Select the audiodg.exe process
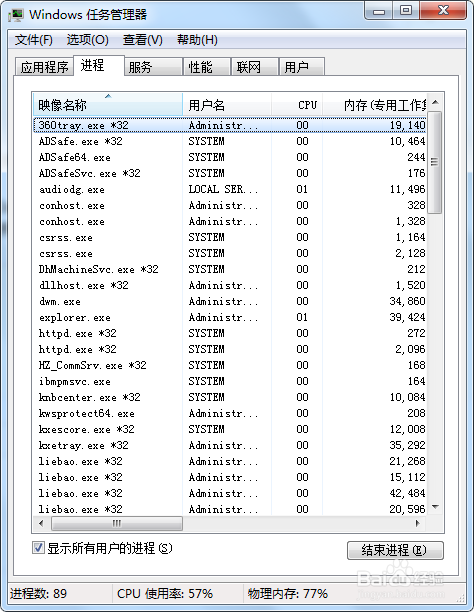The height and width of the screenshot is (612, 474). [x=230, y=189]
